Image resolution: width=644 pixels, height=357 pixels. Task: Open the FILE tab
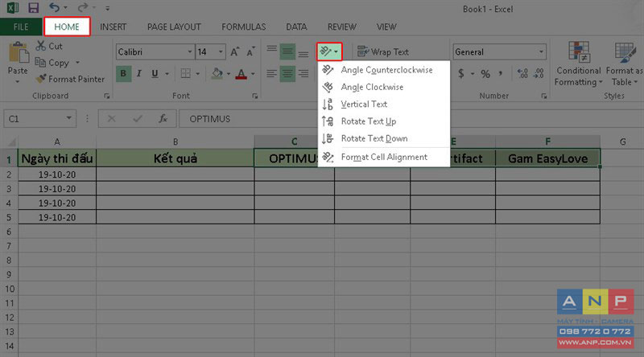pos(21,27)
